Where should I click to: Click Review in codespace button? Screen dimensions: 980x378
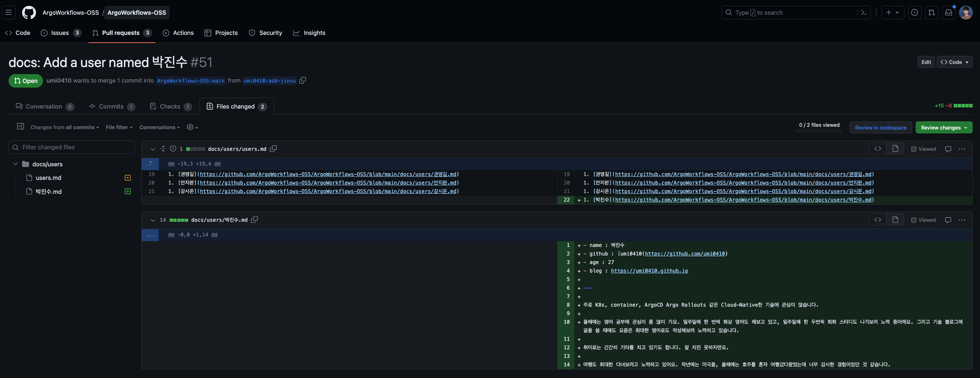pyautogui.click(x=880, y=128)
